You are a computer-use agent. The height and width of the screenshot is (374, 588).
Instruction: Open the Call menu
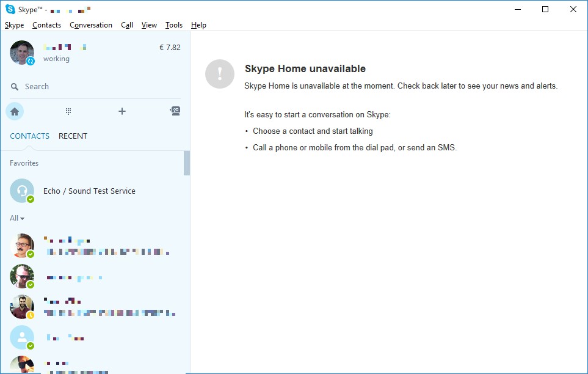[x=127, y=25]
